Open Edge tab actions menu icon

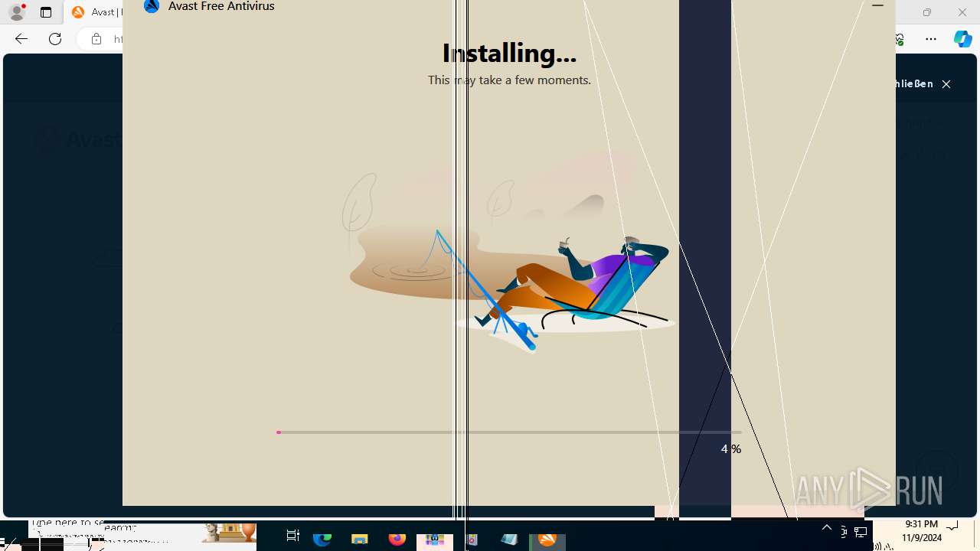point(46,12)
